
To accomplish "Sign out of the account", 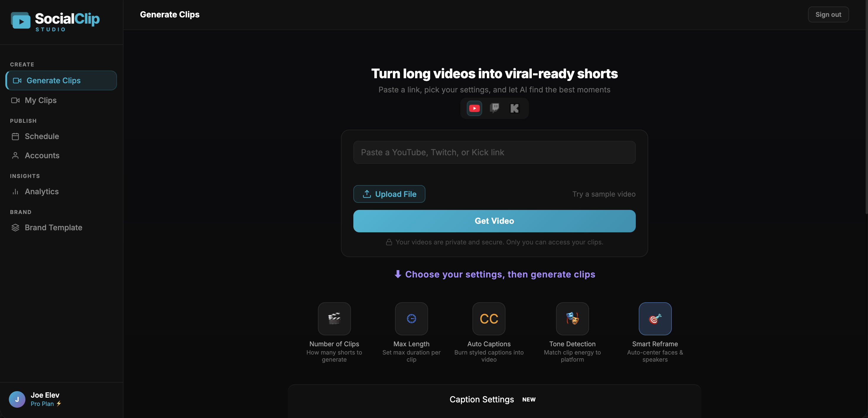I will point(828,14).
